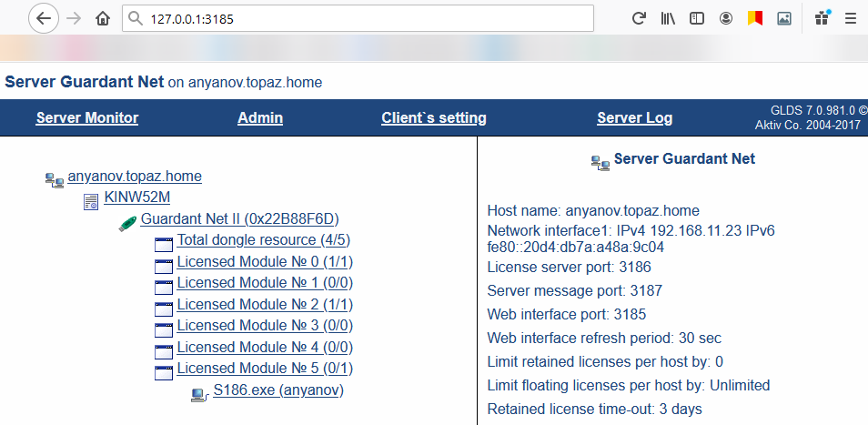868x425 pixels.
Task: Open Total dongle resource (4/5)
Action: tap(263, 240)
